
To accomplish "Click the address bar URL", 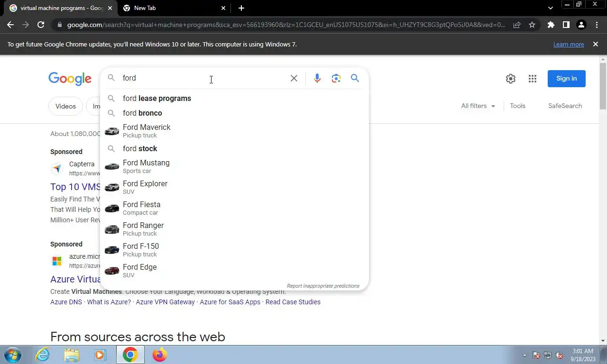I will click(x=286, y=25).
